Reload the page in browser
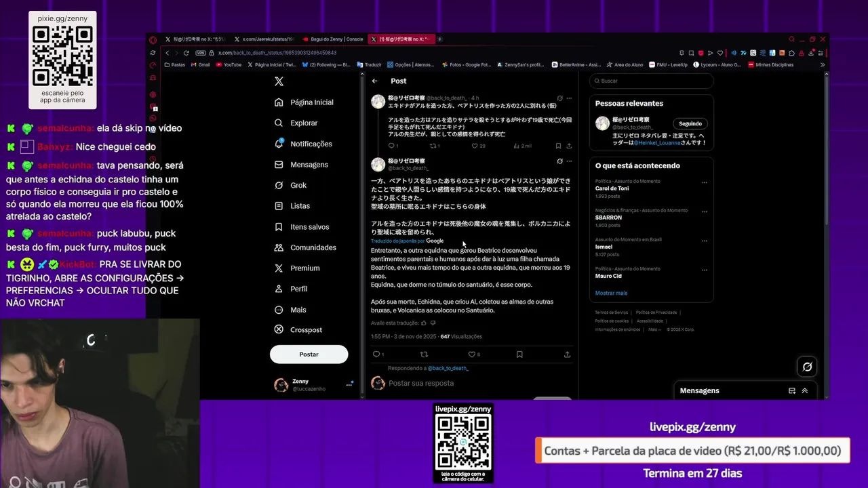The width and height of the screenshot is (868, 488). pos(186,53)
